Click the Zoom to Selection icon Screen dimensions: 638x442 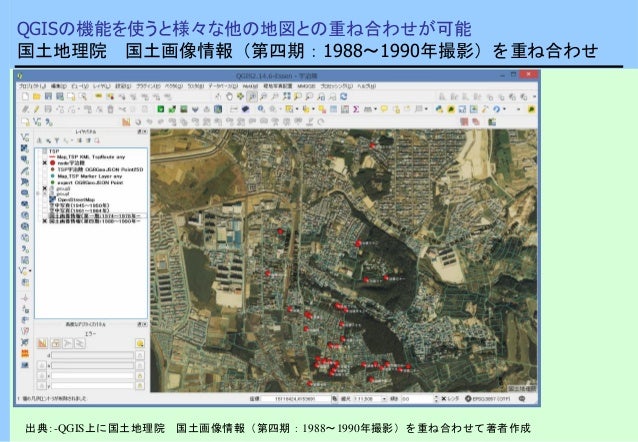pyautogui.click(x=298, y=96)
